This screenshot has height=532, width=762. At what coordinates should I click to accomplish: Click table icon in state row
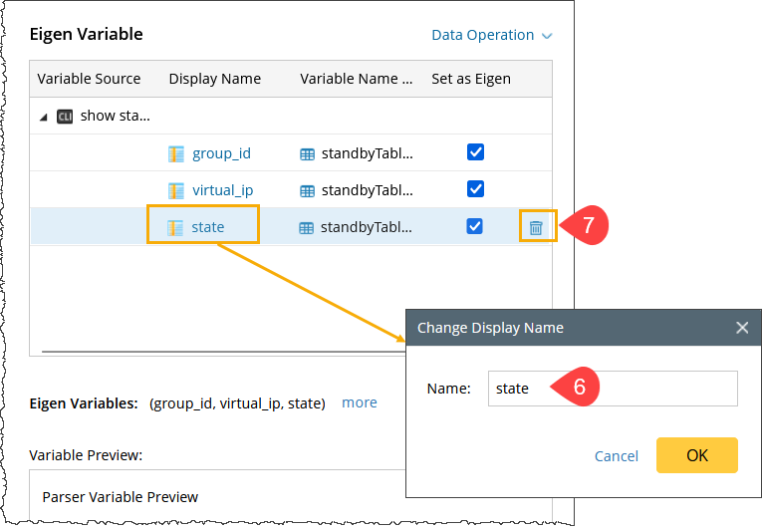pyautogui.click(x=308, y=227)
